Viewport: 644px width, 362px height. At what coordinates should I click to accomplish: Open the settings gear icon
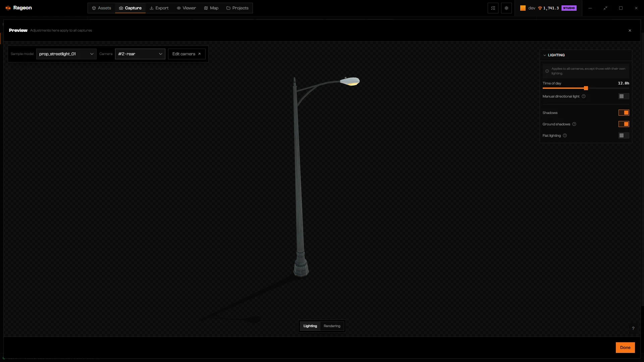pyautogui.click(x=506, y=8)
